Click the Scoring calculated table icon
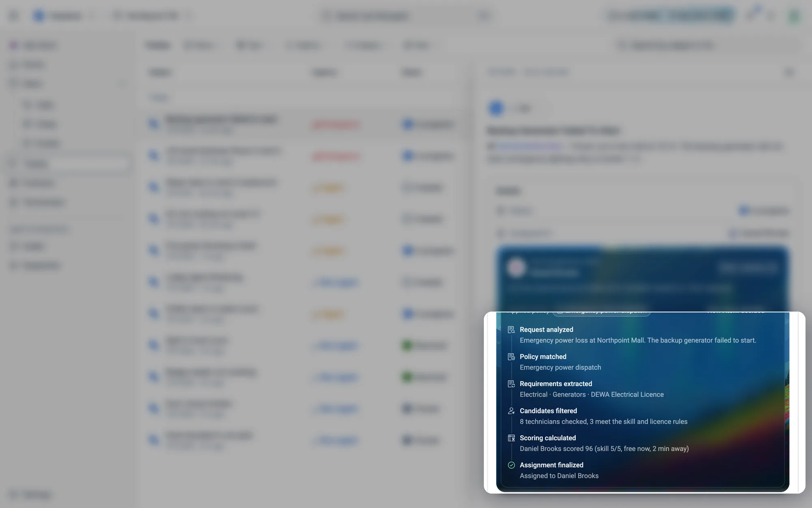The image size is (812, 508). 511,438
